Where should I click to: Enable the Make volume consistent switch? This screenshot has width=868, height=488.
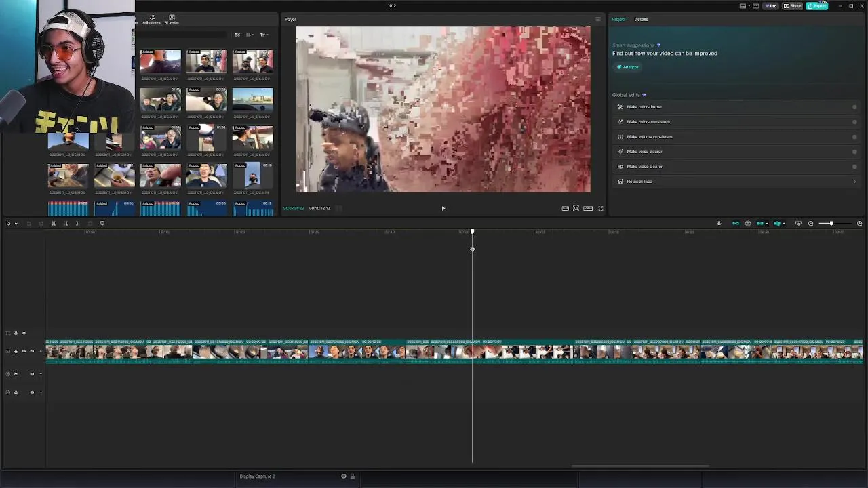point(854,137)
